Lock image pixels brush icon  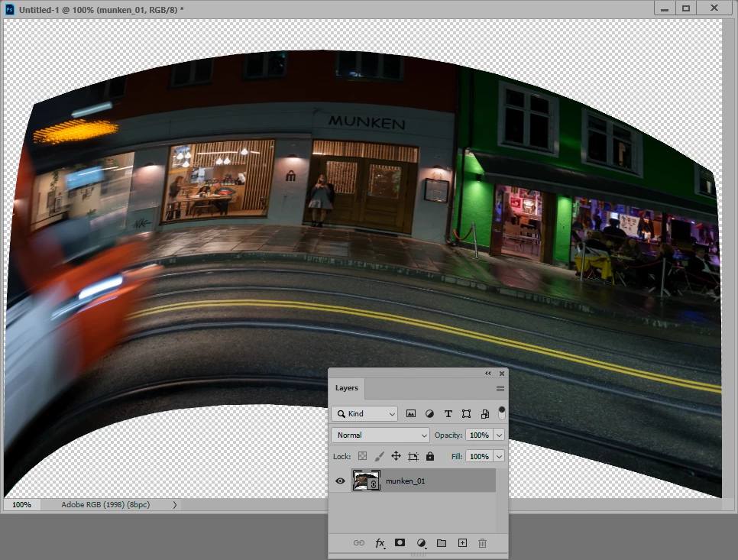tap(380, 456)
